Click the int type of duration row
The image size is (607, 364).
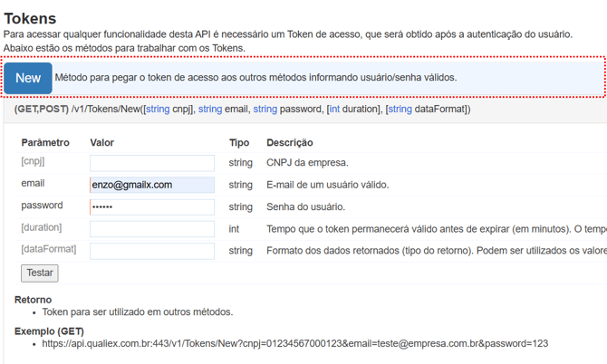point(234,229)
